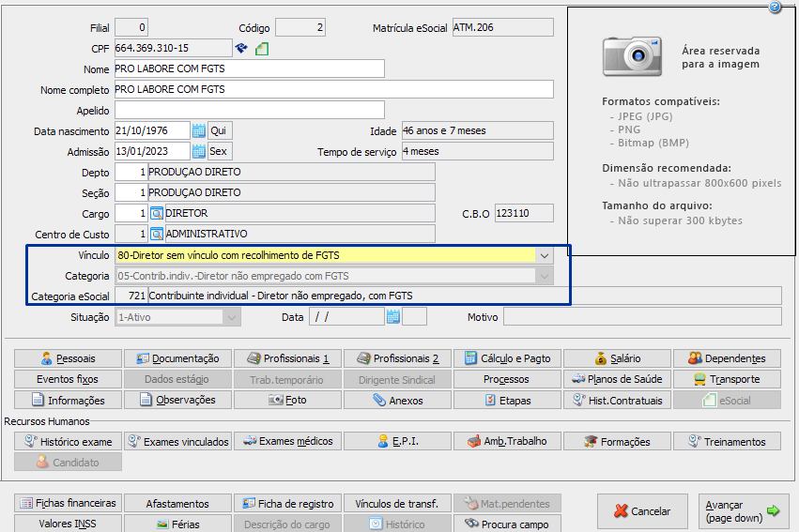The image size is (799, 532).
Task: Open the Transporte section
Action: (727, 379)
